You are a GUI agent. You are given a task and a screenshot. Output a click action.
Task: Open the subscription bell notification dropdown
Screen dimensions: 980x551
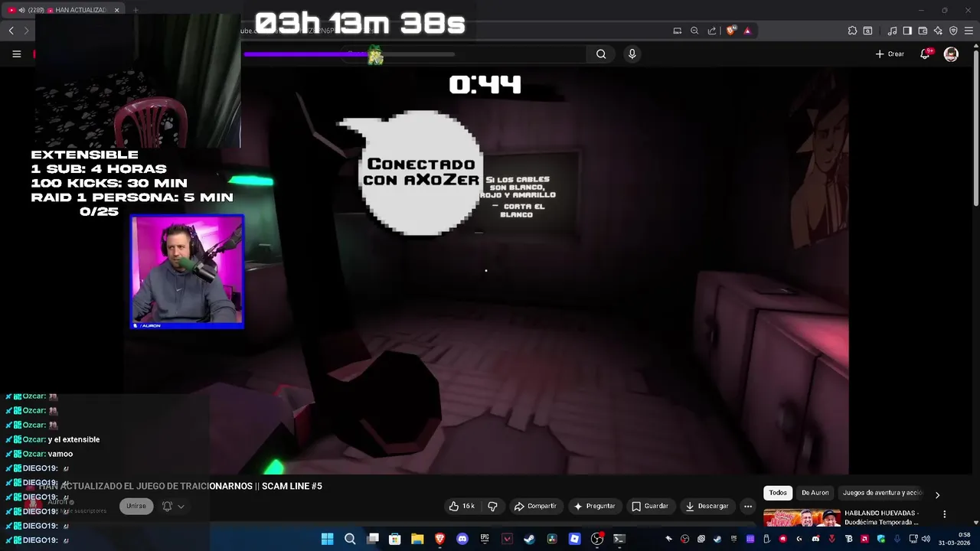173,506
